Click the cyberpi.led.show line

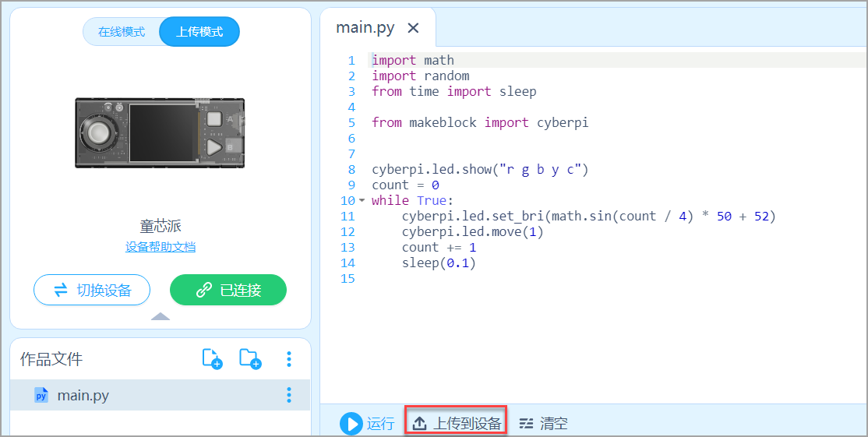click(480, 169)
